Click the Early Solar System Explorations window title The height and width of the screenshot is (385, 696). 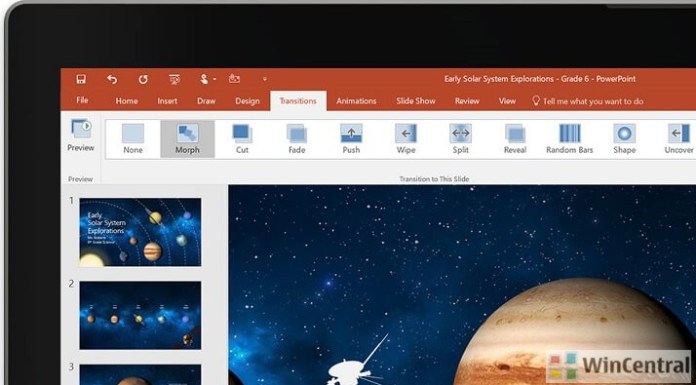(x=540, y=79)
